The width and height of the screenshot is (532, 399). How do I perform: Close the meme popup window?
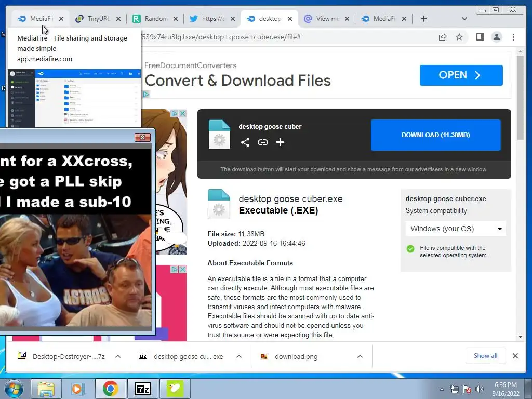coord(142,137)
